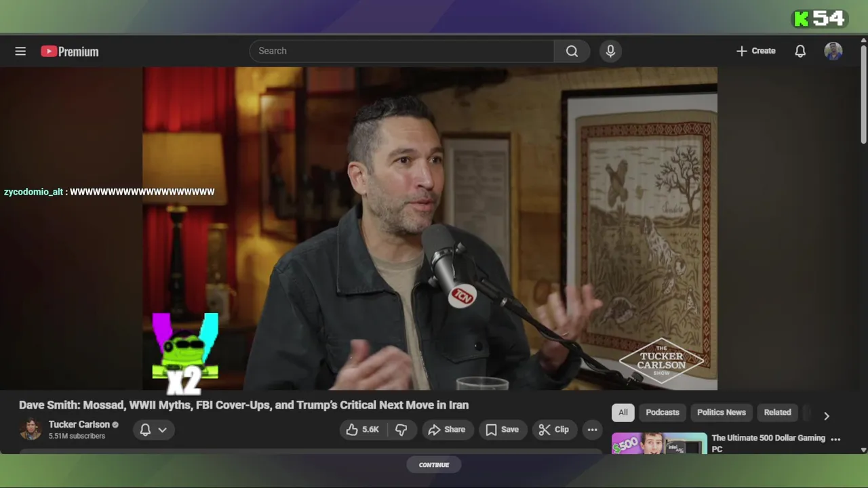Open the Create menu

point(755,51)
